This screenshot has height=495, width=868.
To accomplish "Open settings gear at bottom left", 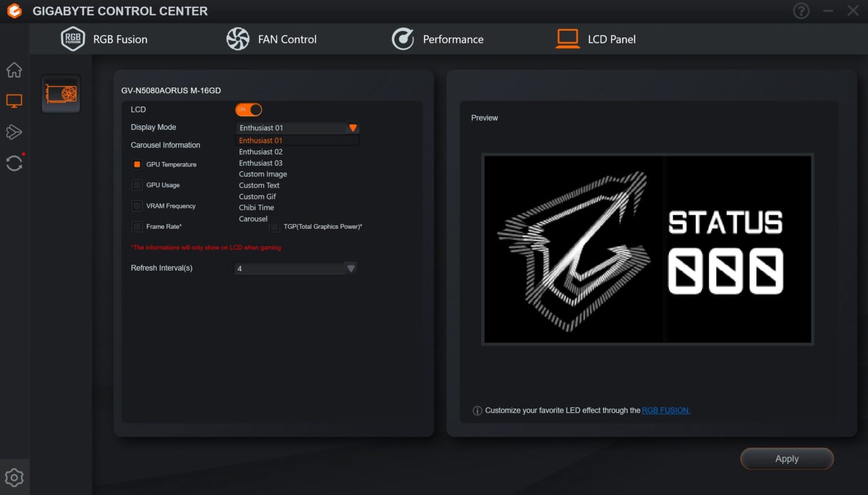I will click(14, 478).
